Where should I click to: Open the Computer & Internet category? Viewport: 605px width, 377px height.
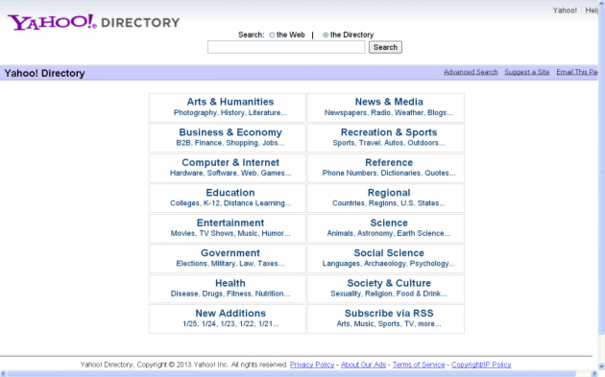(x=230, y=162)
